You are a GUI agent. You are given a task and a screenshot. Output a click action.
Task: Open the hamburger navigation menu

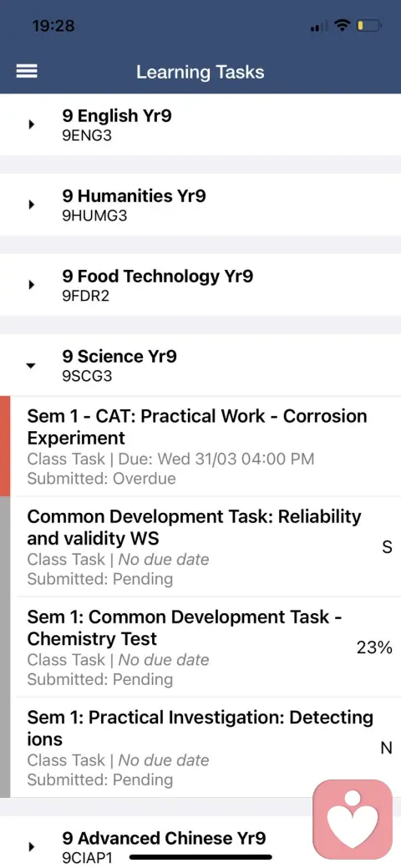pyautogui.click(x=27, y=71)
